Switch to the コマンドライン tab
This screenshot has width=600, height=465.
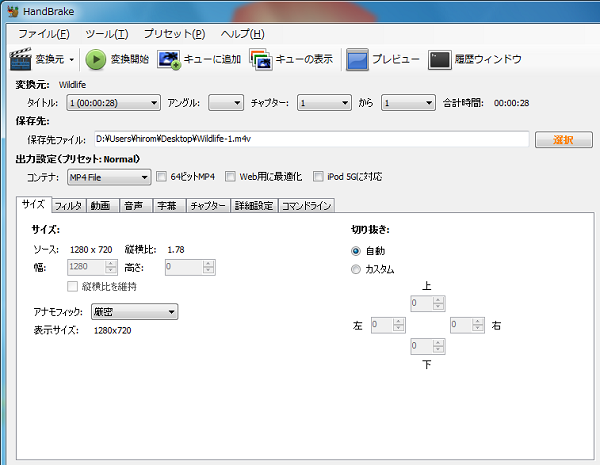(307, 206)
